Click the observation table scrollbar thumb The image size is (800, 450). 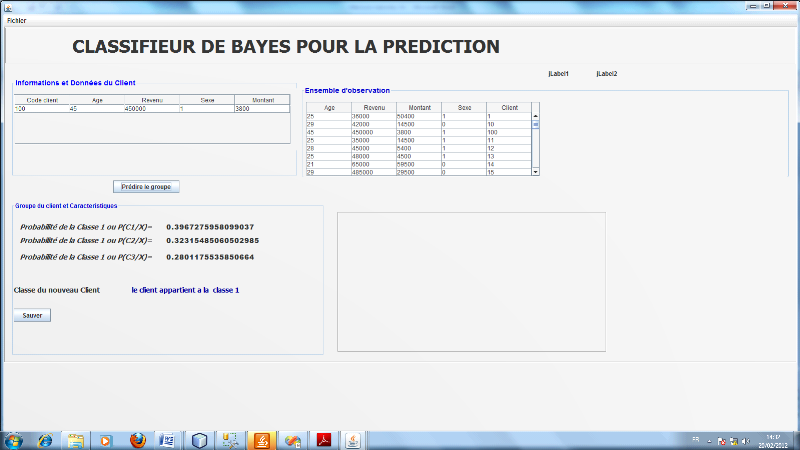point(536,124)
